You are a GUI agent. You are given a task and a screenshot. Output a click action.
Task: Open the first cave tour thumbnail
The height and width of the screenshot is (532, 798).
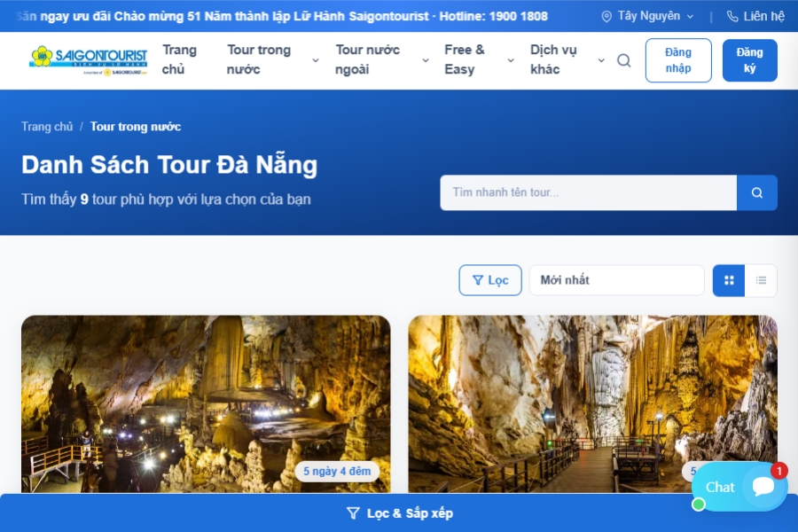click(x=206, y=403)
